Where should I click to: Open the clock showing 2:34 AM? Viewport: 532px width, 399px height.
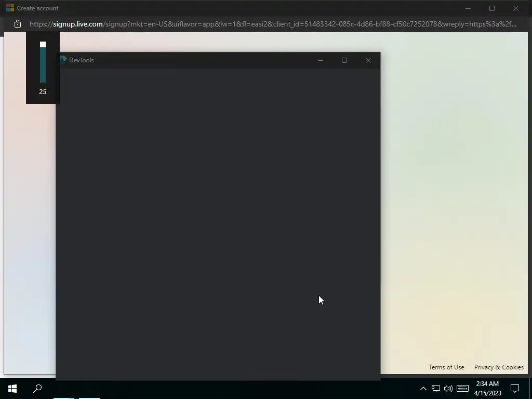pyautogui.click(x=487, y=389)
